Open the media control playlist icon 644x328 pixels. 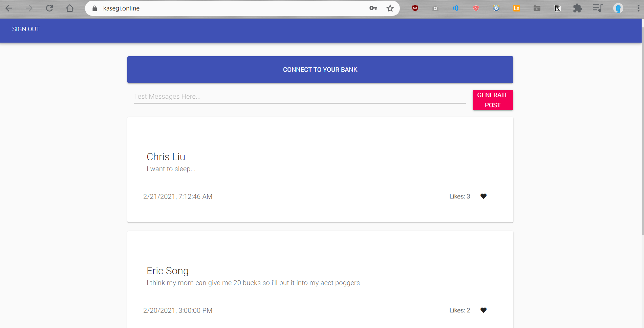[598, 8]
